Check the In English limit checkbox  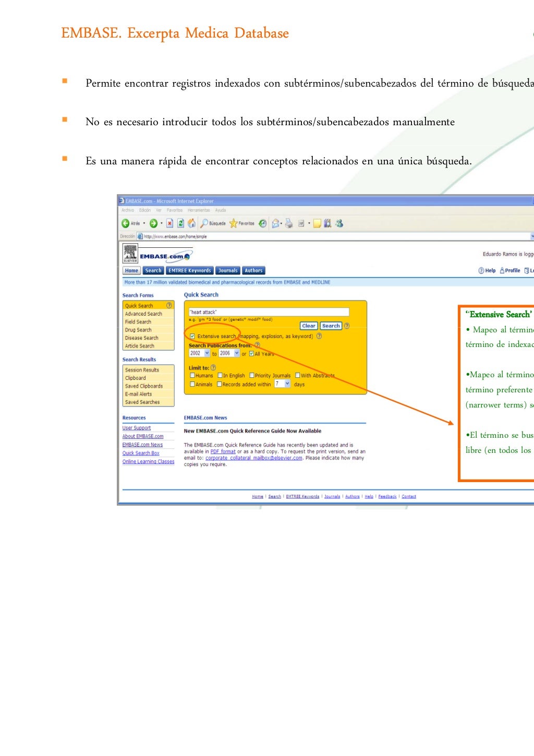pyautogui.click(x=220, y=375)
